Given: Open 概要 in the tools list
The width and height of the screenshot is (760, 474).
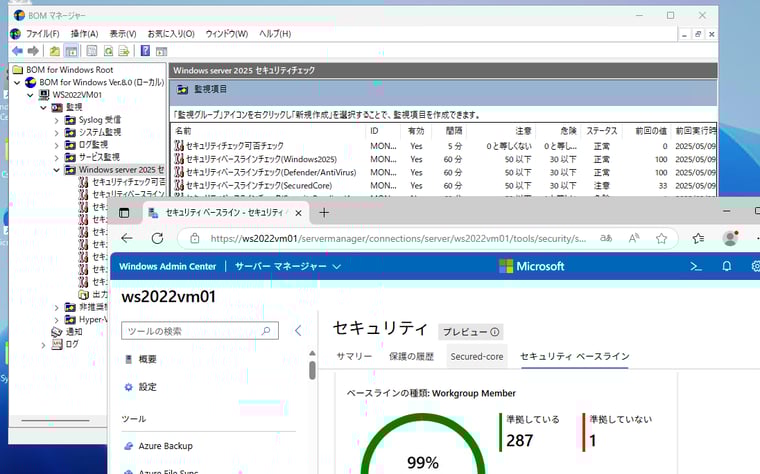Looking at the screenshot, I should (147, 359).
